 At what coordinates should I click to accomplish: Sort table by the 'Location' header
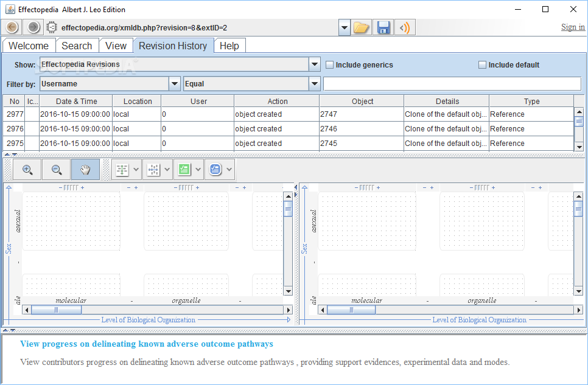pyautogui.click(x=138, y=101)
